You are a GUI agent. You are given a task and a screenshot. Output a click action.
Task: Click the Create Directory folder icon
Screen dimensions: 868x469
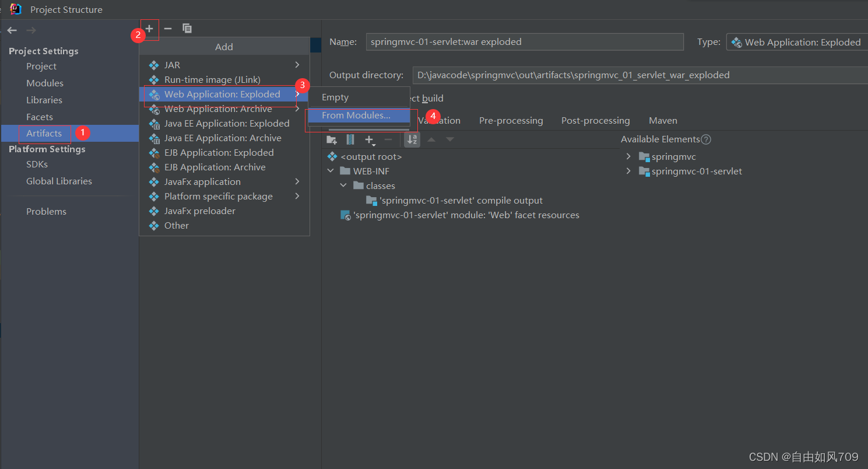[x=332, y=139]
